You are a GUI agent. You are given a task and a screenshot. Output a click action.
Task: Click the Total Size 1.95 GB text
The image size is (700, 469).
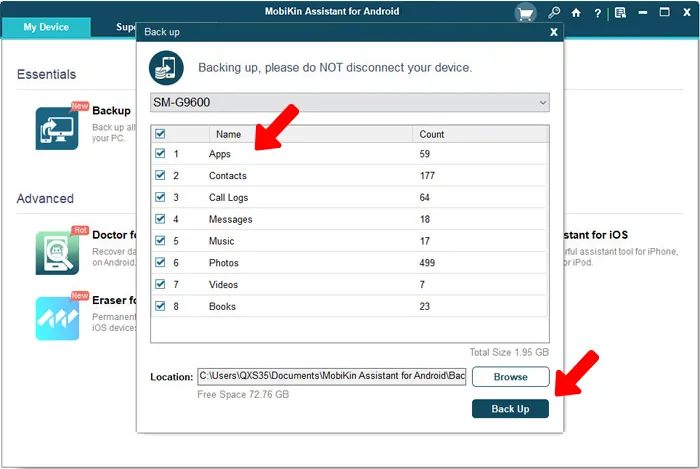[509, 353]
